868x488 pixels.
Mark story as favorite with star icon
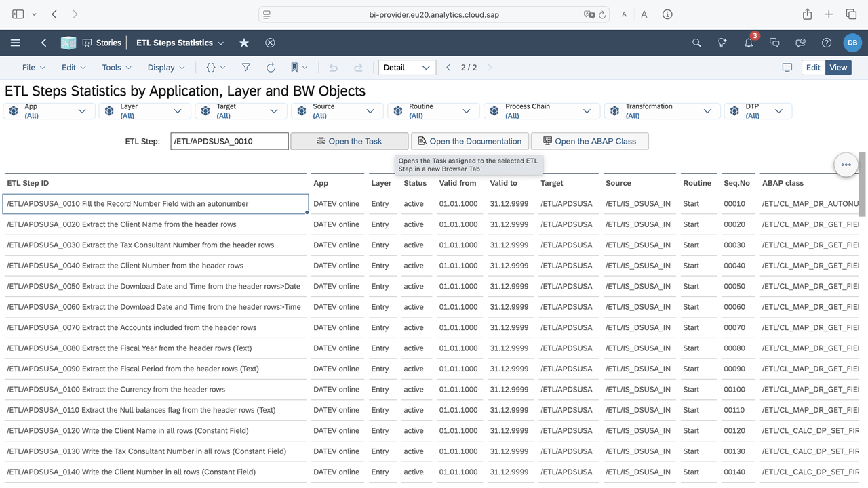pos(244,43)
